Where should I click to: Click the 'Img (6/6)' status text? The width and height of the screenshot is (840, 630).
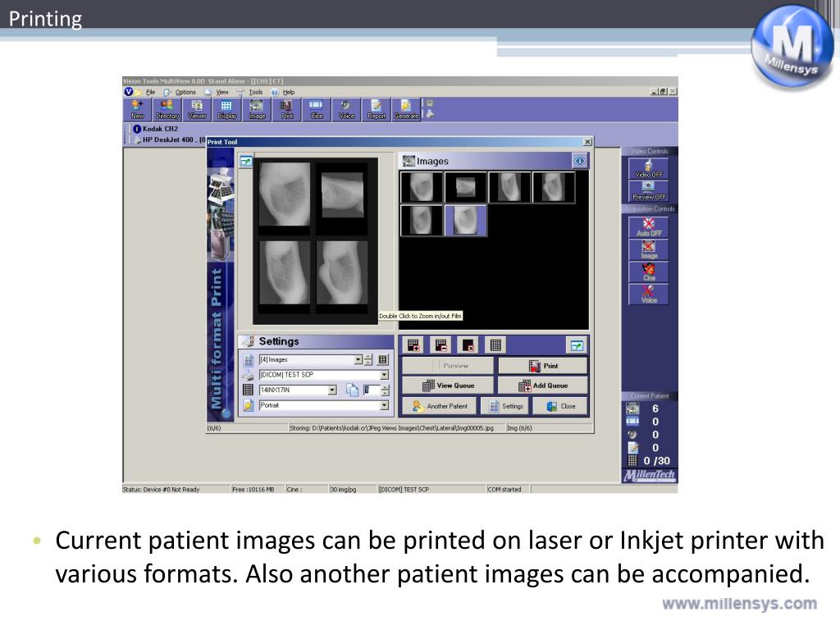(519, 428)
